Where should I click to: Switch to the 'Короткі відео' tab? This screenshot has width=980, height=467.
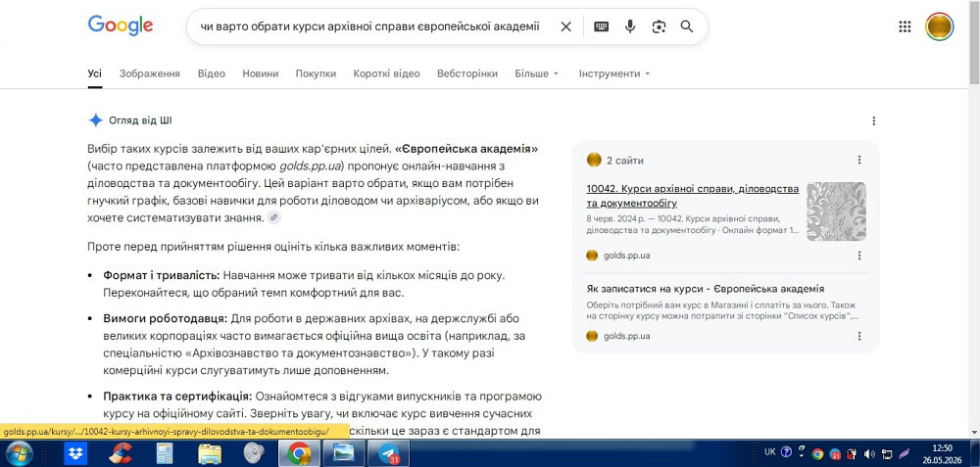[x=386, y=73]
